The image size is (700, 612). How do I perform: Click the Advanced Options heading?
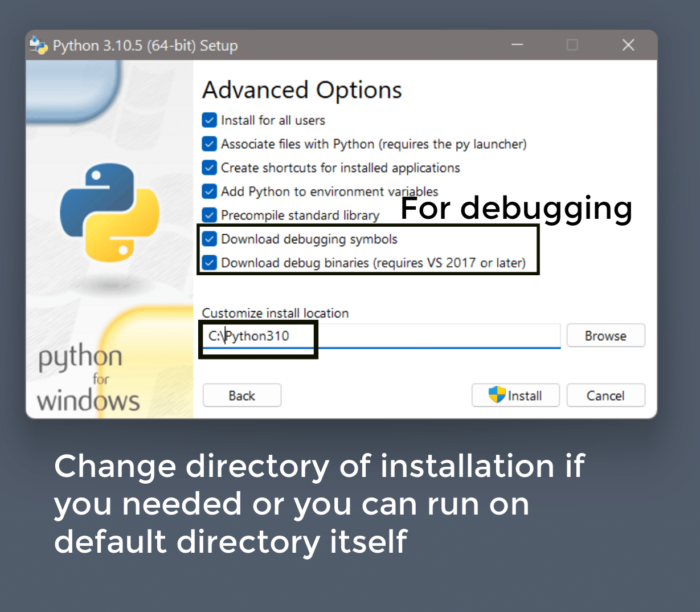(302, 90)
